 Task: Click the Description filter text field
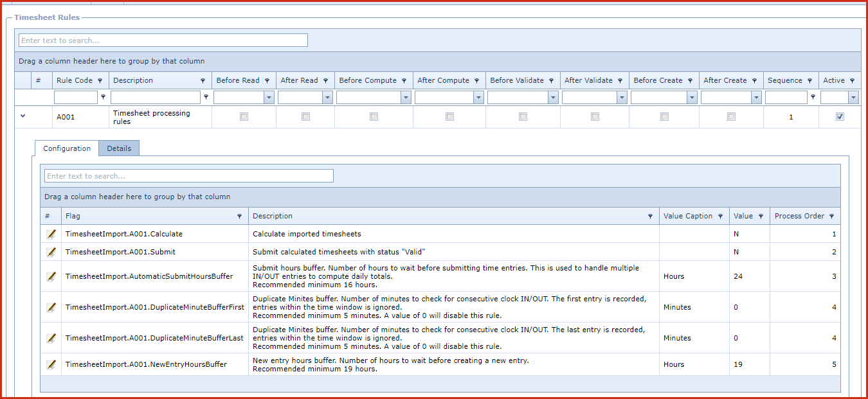coord(156,98)
